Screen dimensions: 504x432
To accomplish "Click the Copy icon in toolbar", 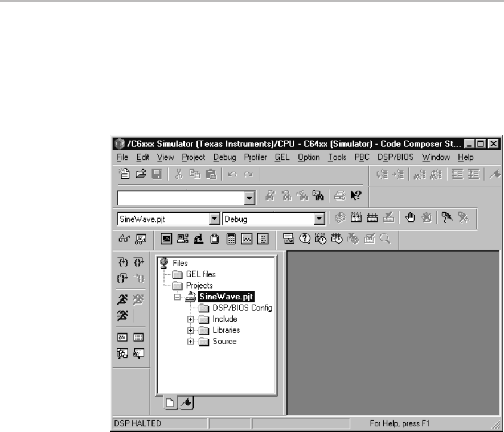I will tap(195, 174).
